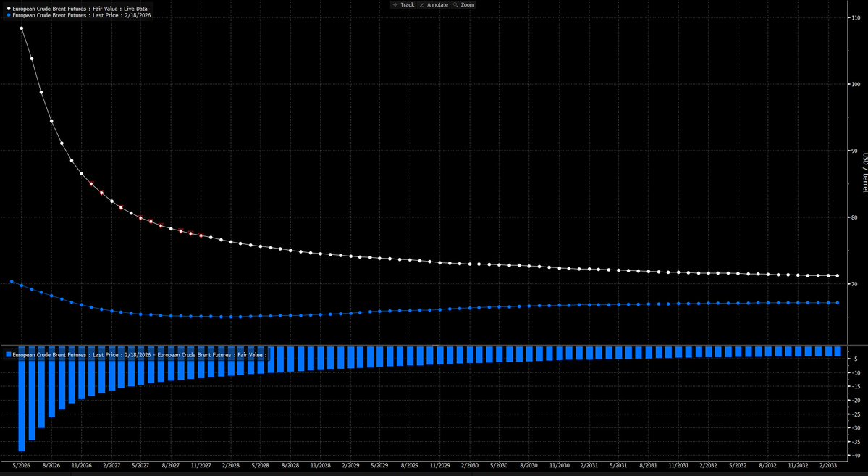Click the 11/2028 date label
The width and height of the screenshot is (868, 476).
320,467
